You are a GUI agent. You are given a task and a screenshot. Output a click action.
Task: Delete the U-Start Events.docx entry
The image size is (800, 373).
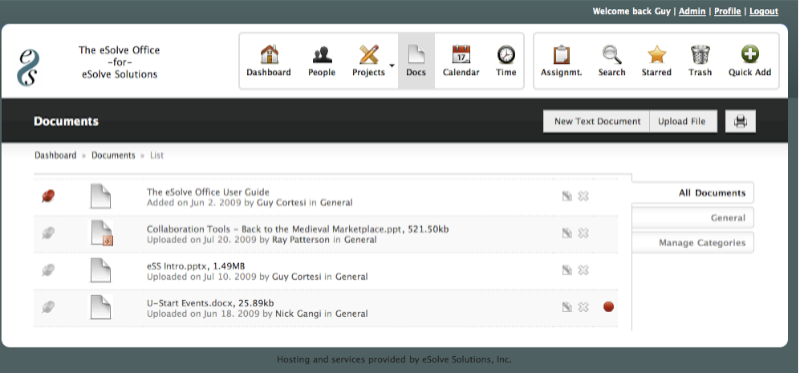pyautogui.click(x=583, y=307)
